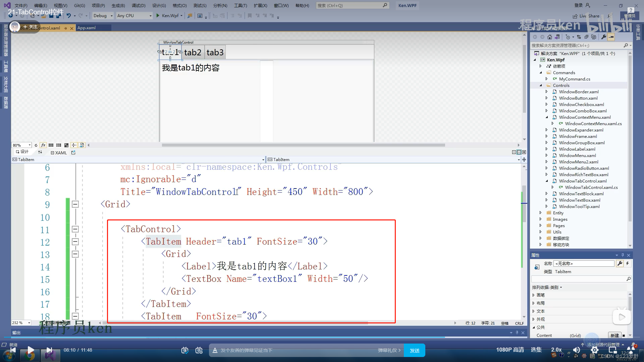This screenshot has height=362, width=644.
Task: Click Show All Files icon in Solution Explorer
Action: pos(594,37)
